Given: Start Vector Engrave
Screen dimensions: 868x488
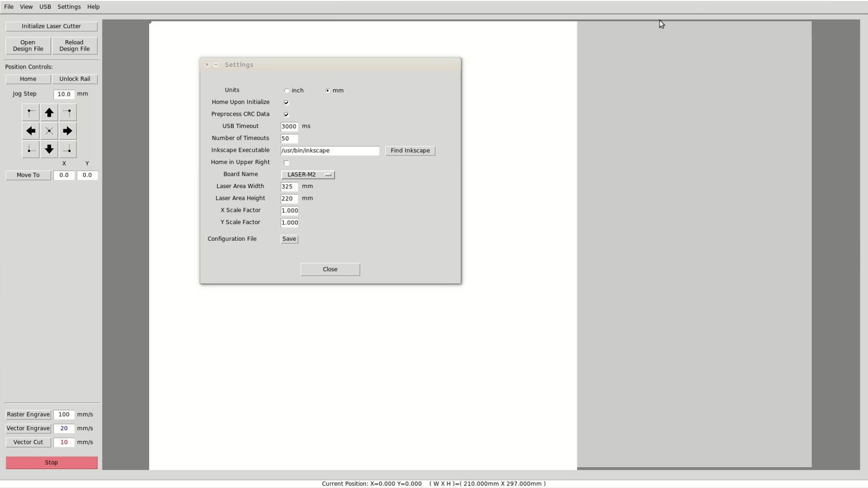Looking at the screenshot, I should 28,429.
